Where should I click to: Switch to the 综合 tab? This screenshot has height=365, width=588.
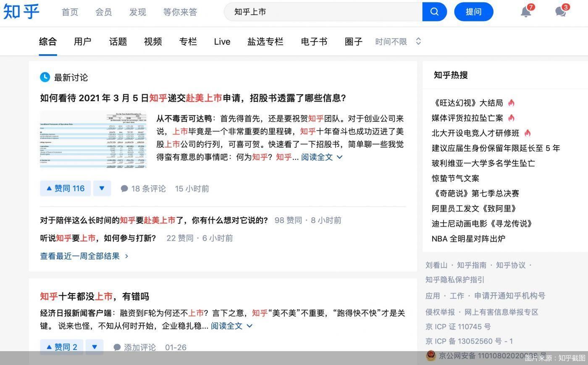[x=48, y=42]
